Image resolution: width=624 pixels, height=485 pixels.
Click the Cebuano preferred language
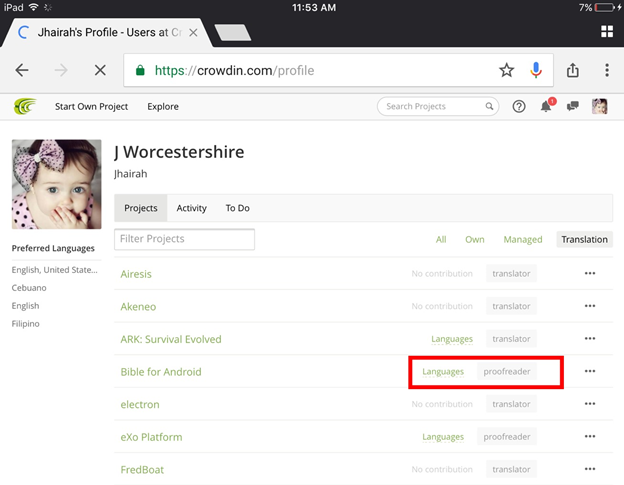29,288
